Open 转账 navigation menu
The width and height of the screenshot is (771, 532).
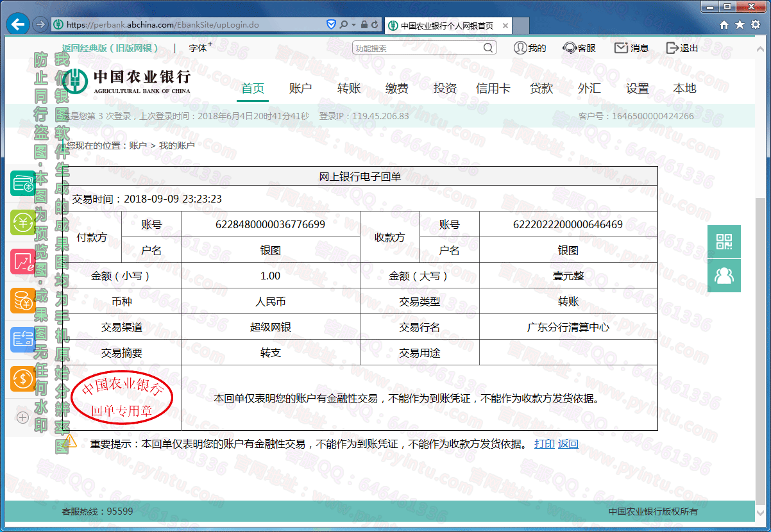(349, 88)
